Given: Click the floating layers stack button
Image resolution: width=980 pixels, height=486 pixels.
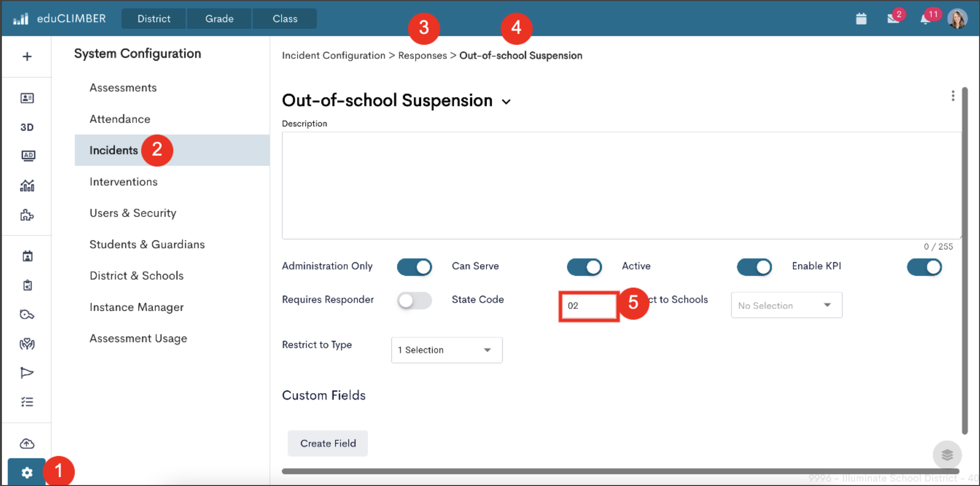Looking at the screenshot, I should (x=947, y=455).
